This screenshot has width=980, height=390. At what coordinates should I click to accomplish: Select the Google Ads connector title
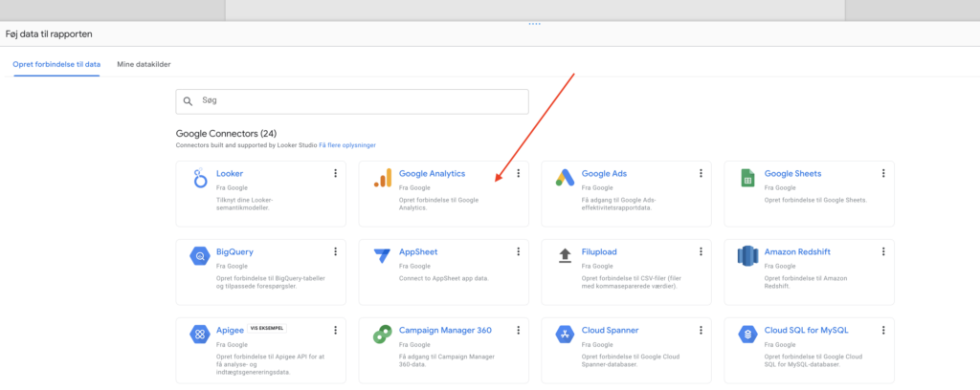(x=604, y=173)
